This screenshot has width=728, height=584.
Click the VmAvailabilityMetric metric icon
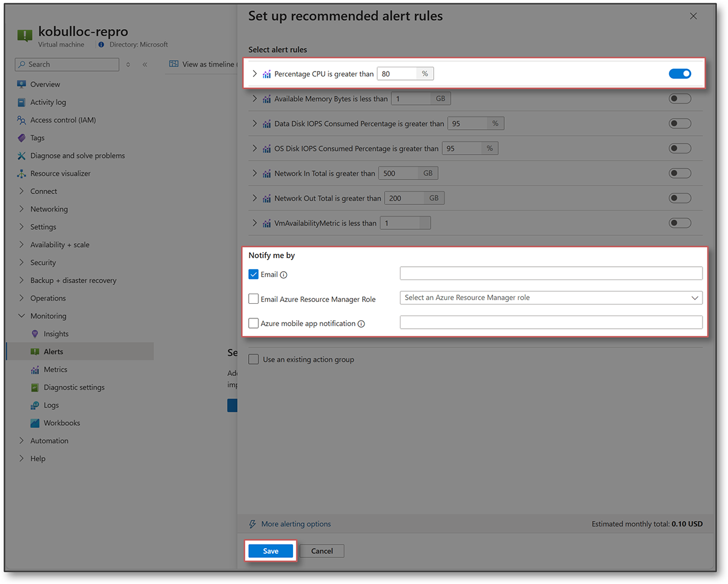click(267, 223)
